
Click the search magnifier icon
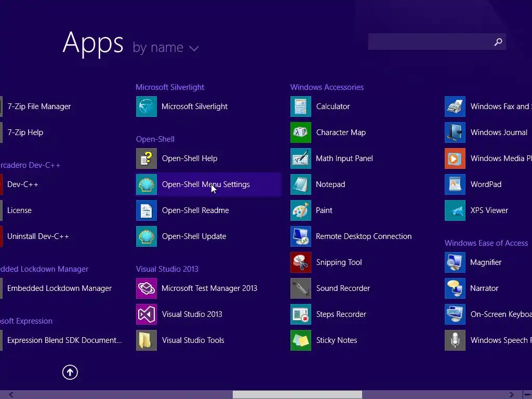point(498,42)
